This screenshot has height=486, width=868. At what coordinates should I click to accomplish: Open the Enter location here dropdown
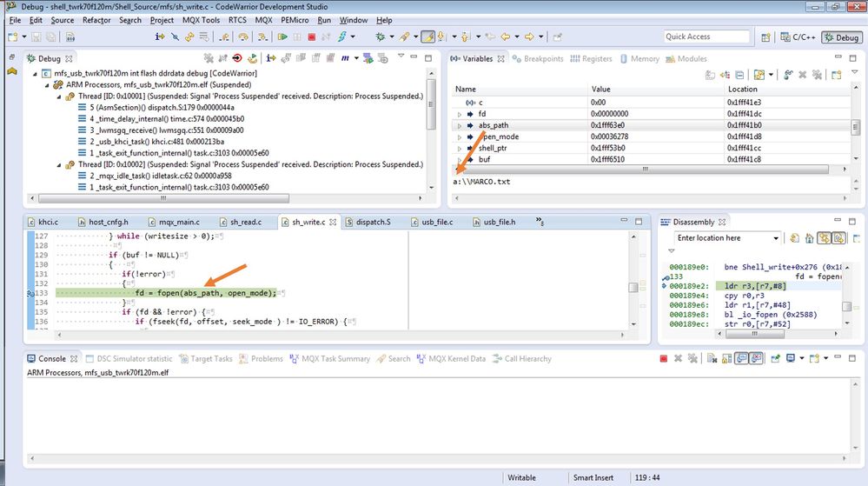pos(776,238)
